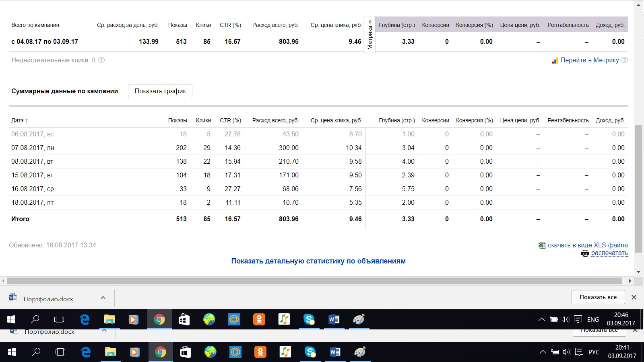Image resolution: width=644 pixels, height=362 pixels.
Task: Sort by underlined Глубина (стр.) header
Action: click(397, 120)
